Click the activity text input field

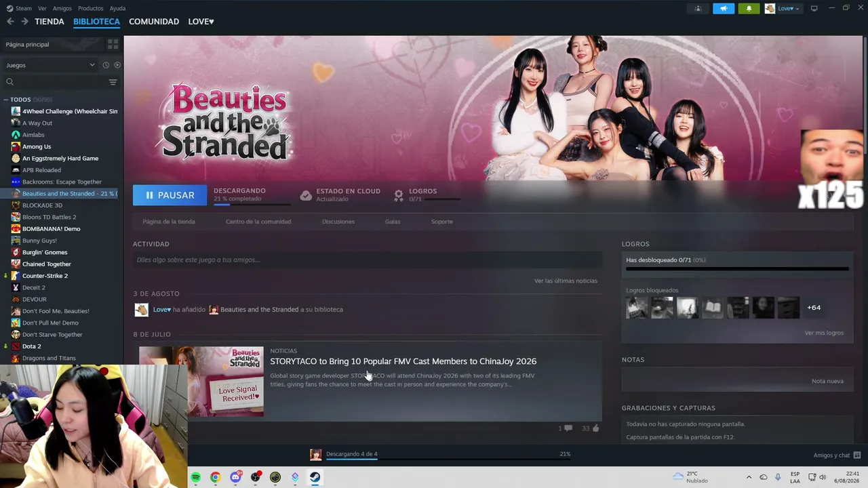(x=368, y=260)
